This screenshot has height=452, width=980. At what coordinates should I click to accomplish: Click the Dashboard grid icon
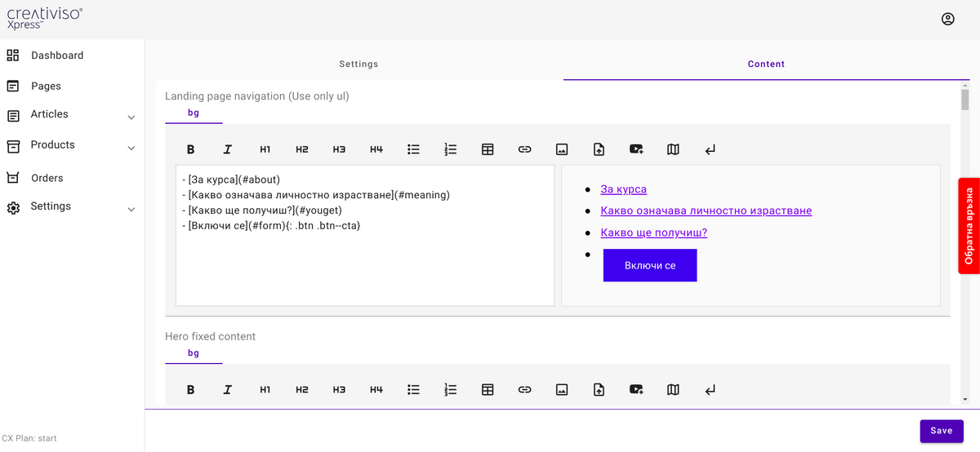pyautogui.click(x=13, y=55)
